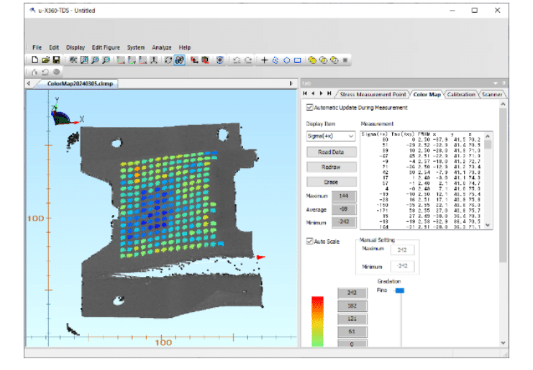Click the right arrow of the document tab bar

point(291,83)
